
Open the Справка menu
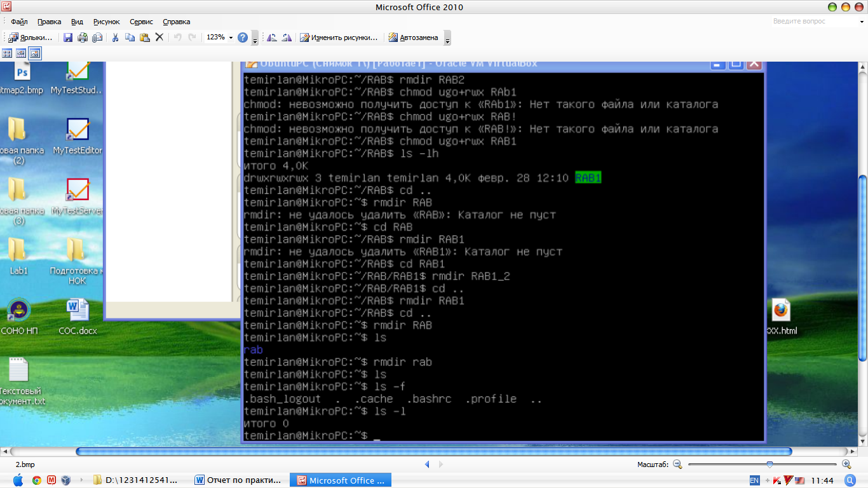[176, 22]
